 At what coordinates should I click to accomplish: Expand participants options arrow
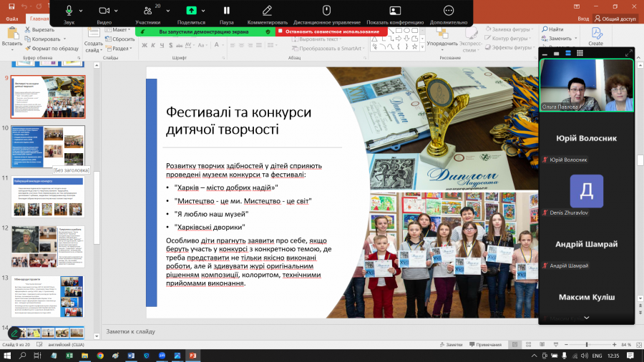pyautogui.click(x=168, y=11)
